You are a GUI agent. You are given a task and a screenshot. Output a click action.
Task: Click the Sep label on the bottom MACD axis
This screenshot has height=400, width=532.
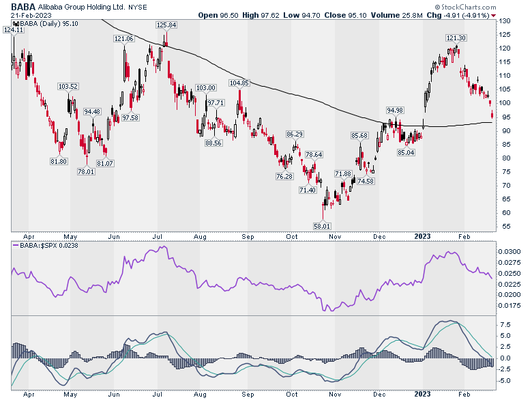[x=248, y=395]
